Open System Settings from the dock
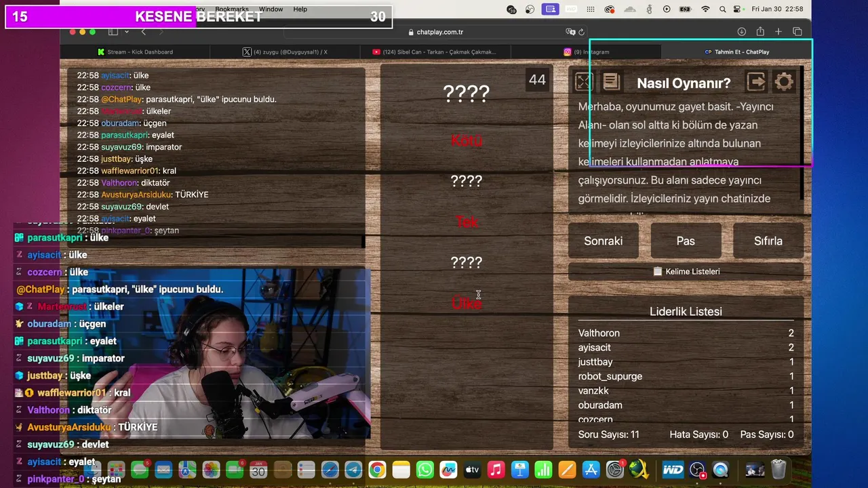 click(x=614, y=470)
